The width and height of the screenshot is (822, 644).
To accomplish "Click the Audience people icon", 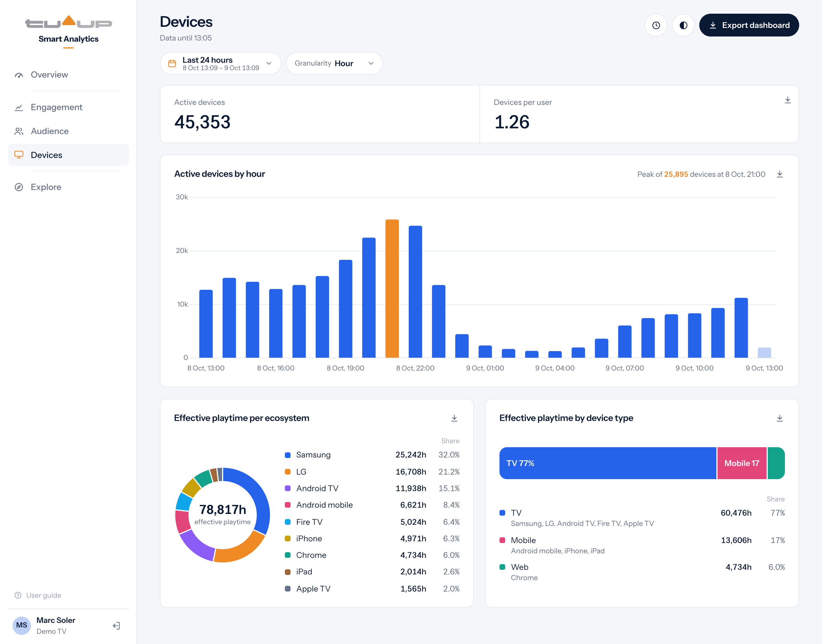I will tap(19, 131).
